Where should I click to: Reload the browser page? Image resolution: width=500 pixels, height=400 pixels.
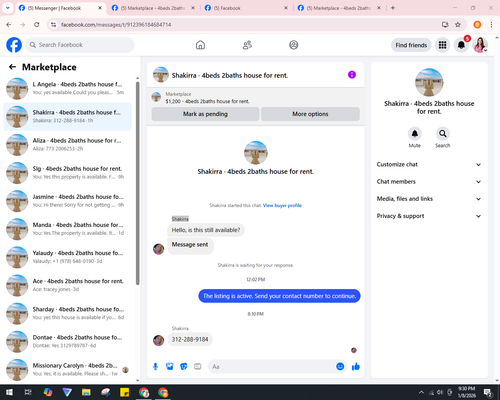(37, 24)
